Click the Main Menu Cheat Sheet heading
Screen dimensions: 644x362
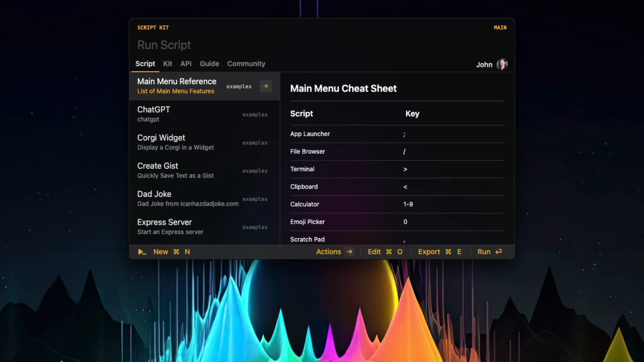click(x=343, y=88)
